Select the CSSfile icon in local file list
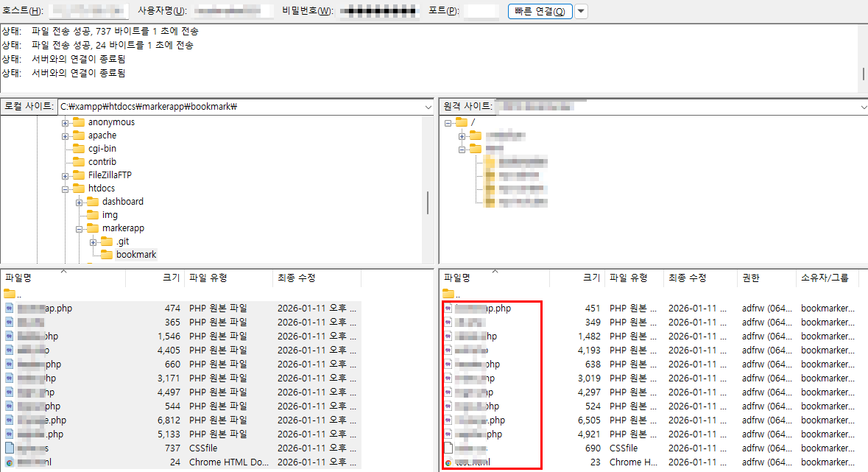The width and height of the screenshot is (868, 472). pyautogui.click(x=10, y=448)
